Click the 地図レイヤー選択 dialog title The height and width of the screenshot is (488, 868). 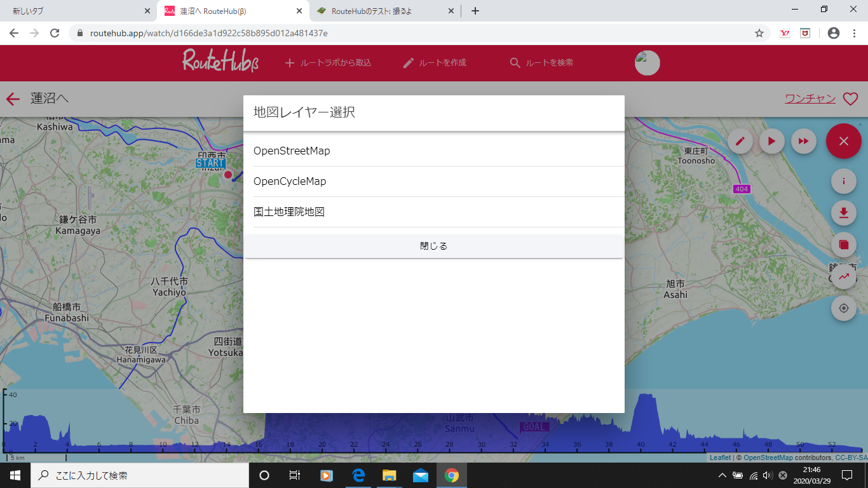click(304, 112)
